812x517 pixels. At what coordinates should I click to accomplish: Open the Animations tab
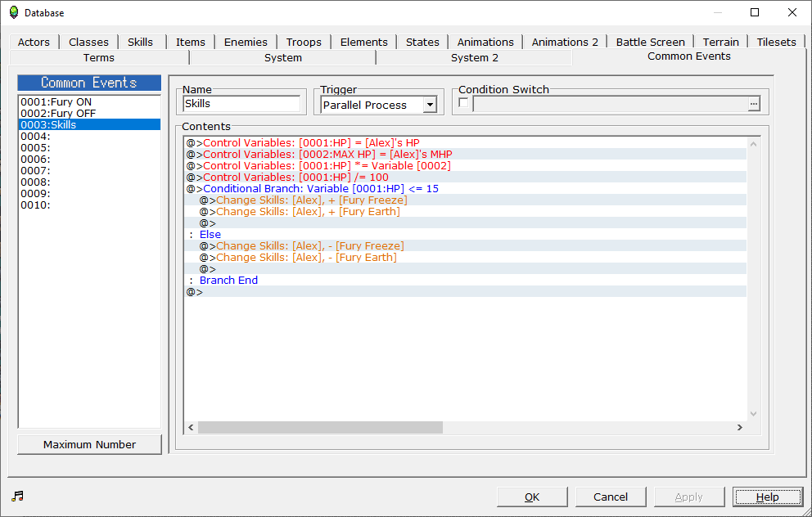coord(485,42)
